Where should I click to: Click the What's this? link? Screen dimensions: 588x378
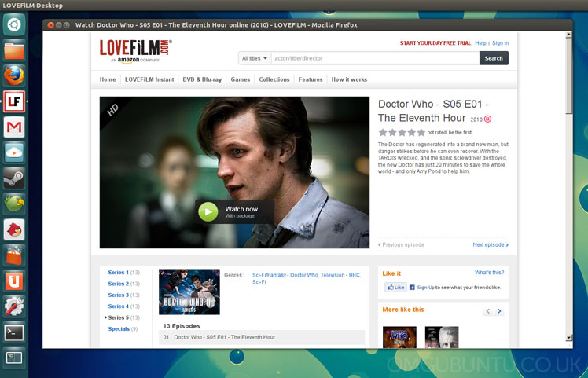[490, 273]
